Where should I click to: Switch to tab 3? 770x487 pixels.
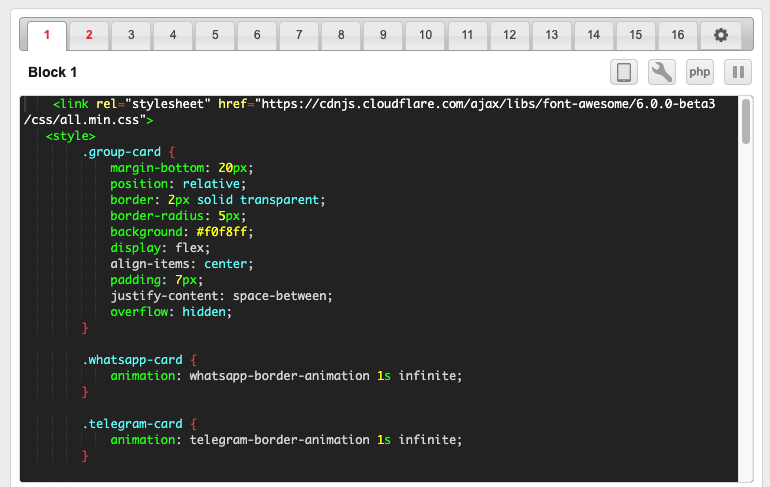(x=131, y=35)
